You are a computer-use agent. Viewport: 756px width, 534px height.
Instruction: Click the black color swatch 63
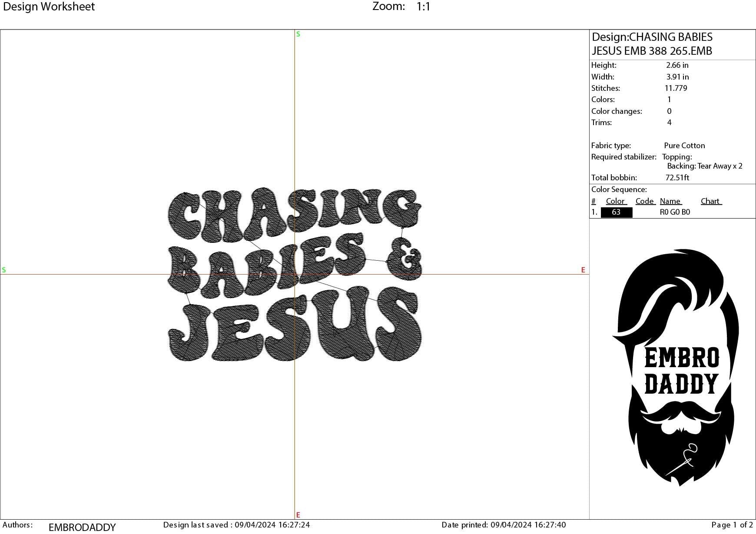[x=616, y=212]
